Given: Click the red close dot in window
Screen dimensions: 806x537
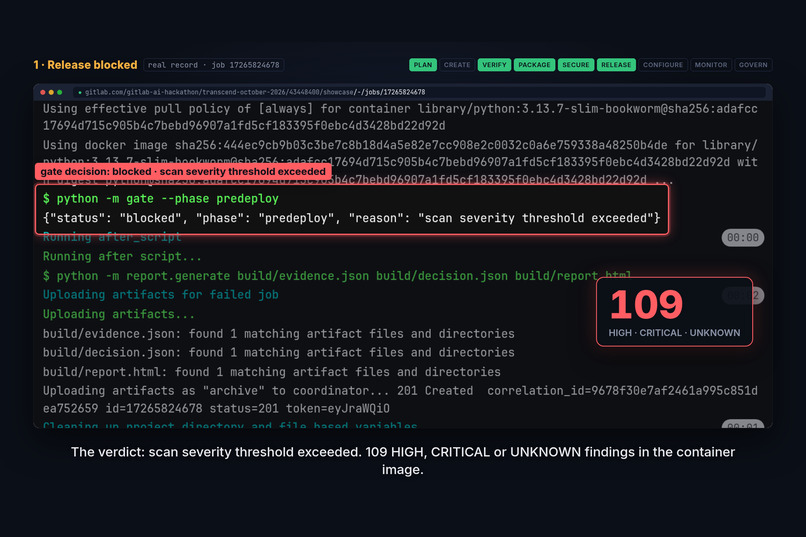Looking at the screenshot, I should (x=43, y=92).
